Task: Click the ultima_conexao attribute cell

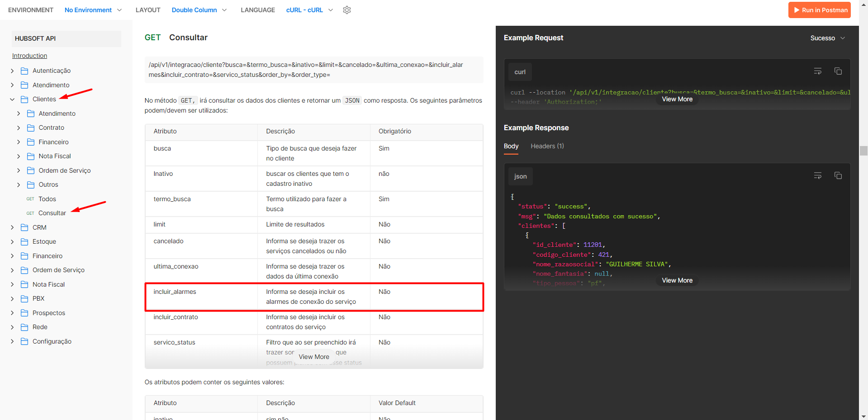Action: [x=201, y=271]
